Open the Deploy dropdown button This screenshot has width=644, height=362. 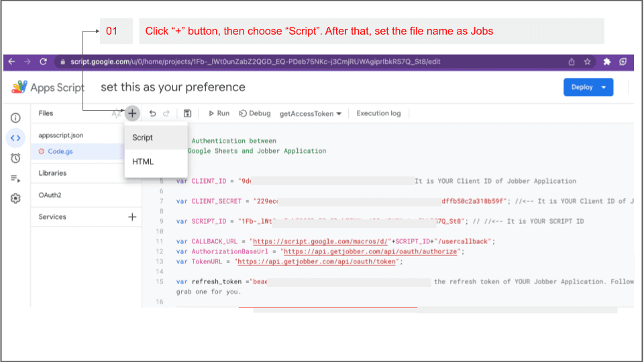tap(588, 87)
